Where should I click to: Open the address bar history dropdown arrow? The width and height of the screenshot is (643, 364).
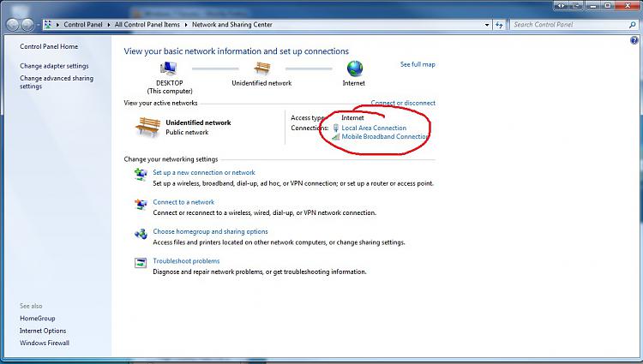pyautogui.click(x=487, y=25)
